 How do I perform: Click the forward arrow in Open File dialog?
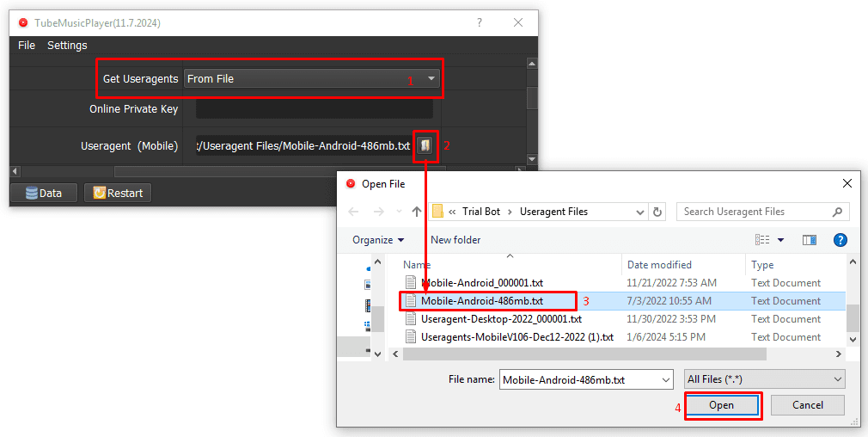(379, 212)
